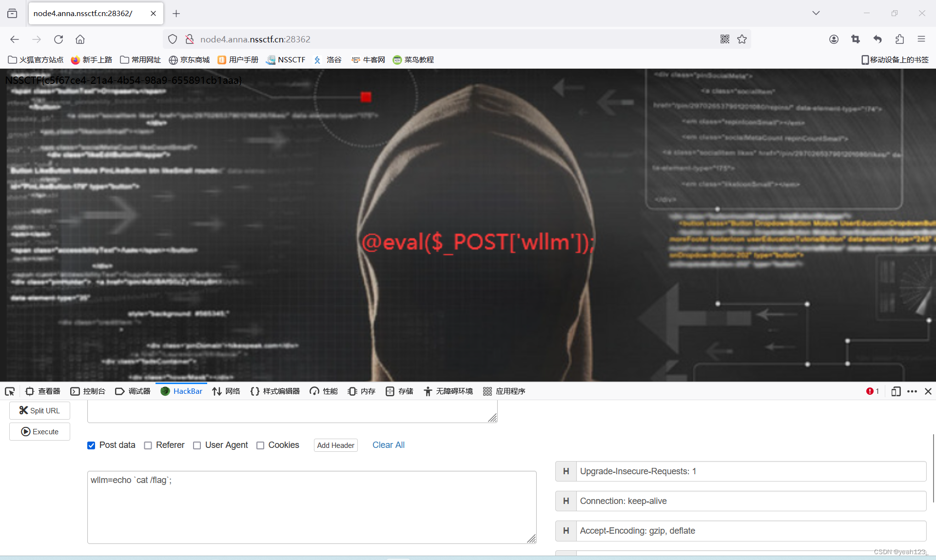The width and height of the screenshot is (936, 560).
Task: Open the NSSCTF bookmark on bookmarks bar
Action: tap(286, 59)
